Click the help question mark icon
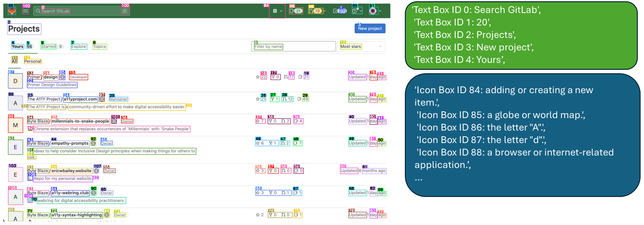Image resolution: width=644 pixels, height=225 pixels. [x=357, y=11]
